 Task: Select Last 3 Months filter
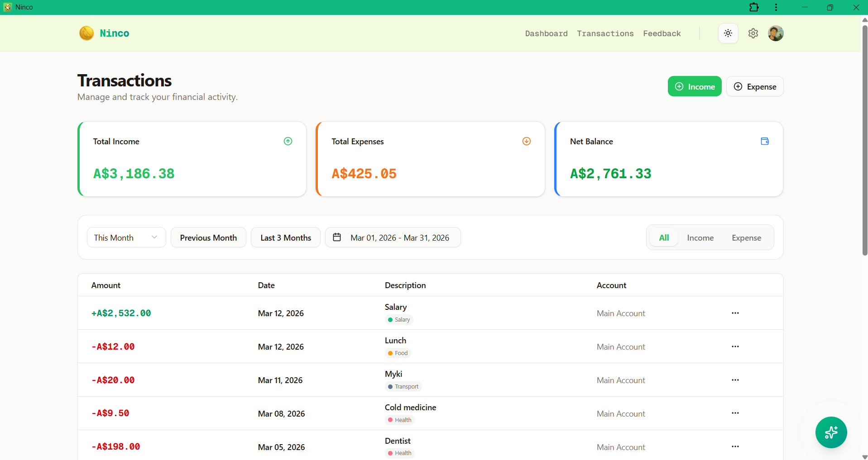(286, 237)
